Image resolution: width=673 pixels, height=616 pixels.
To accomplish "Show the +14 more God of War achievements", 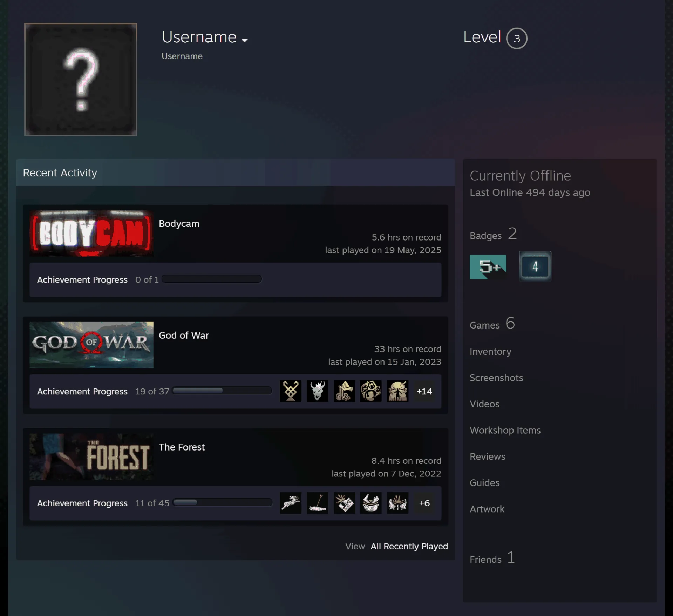I will pyautogui.click(x=424, y=391).
